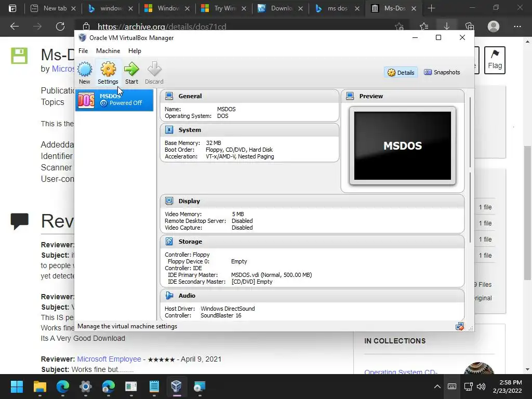Click the VirtualBox title bar cube icon

[83, 37]
